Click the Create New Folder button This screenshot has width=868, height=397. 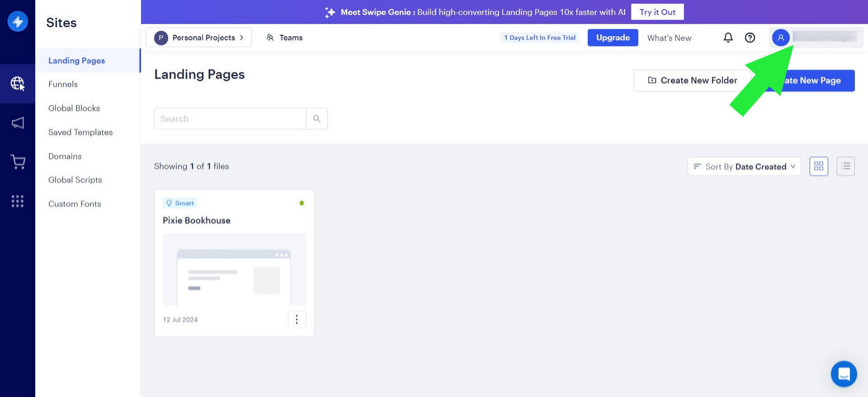click(x=692, y=80)
